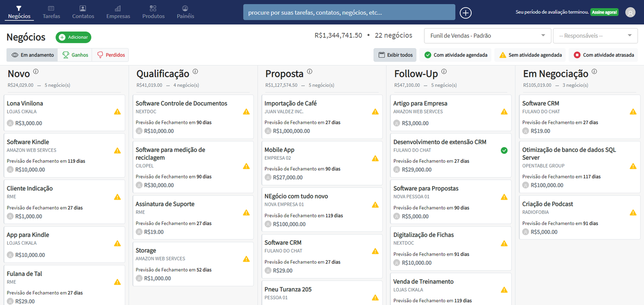Screen dimensions: 644x305
Task: Click warning icon on Criação de Podcast card
Action: [x=633, y=213]
